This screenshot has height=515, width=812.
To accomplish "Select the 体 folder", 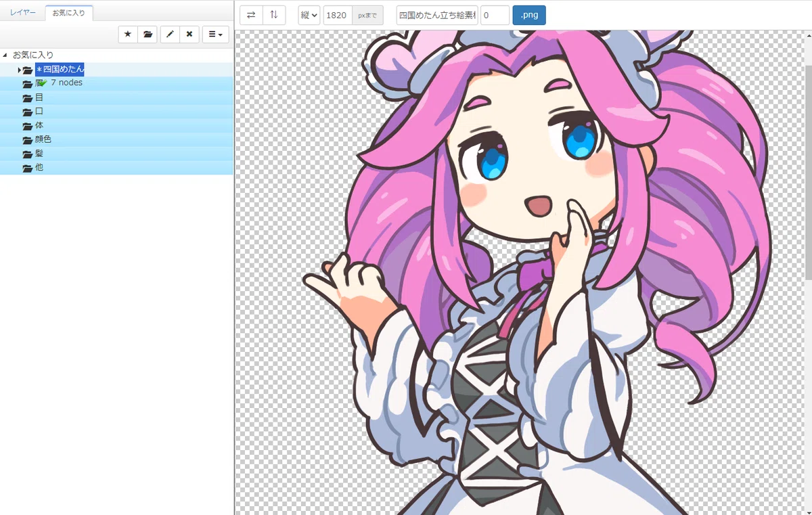I will 116,125.
